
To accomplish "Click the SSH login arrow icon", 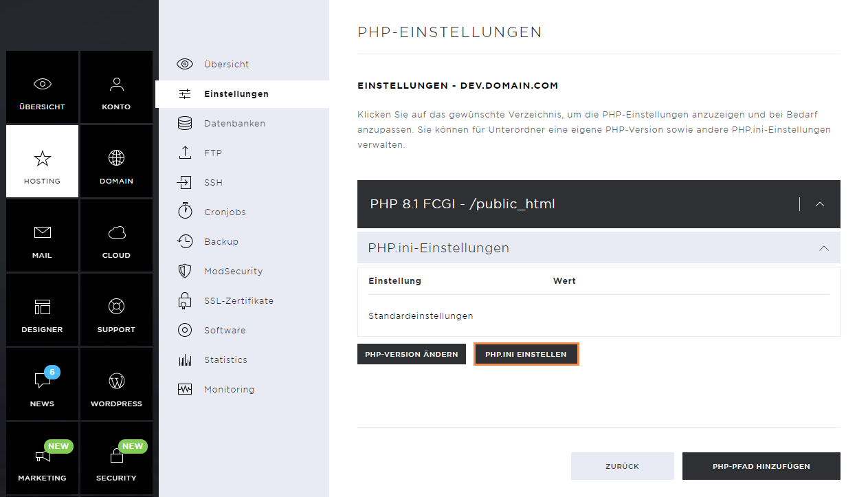I will pos(185,182).
